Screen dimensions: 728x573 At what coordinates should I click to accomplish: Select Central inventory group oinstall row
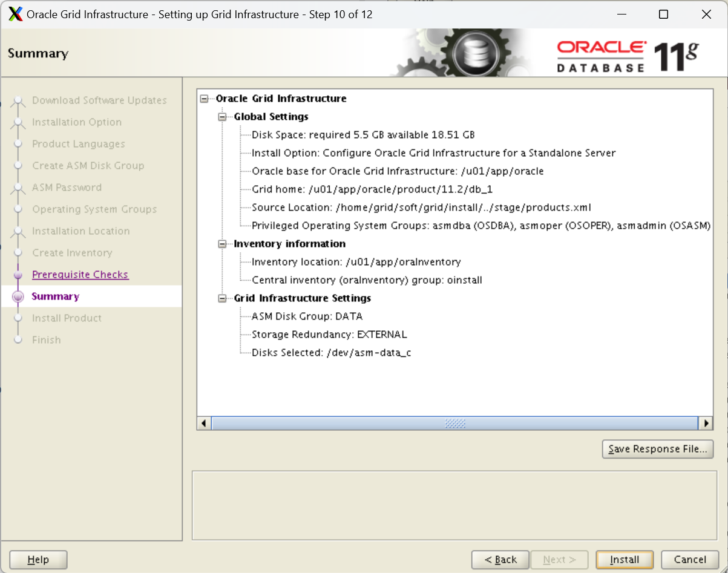click(x=367, y=280)
